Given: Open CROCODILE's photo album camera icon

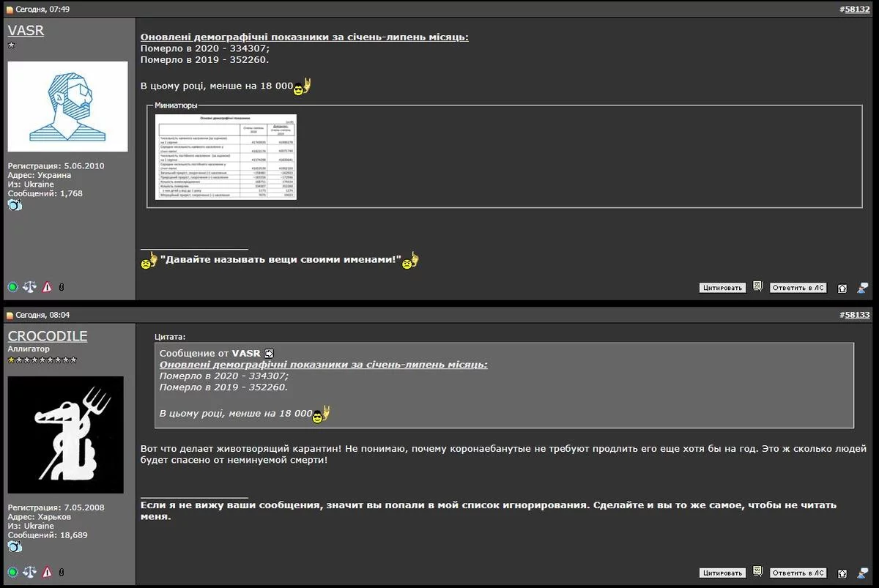Looking at the screenshot, I should [15, 547].
